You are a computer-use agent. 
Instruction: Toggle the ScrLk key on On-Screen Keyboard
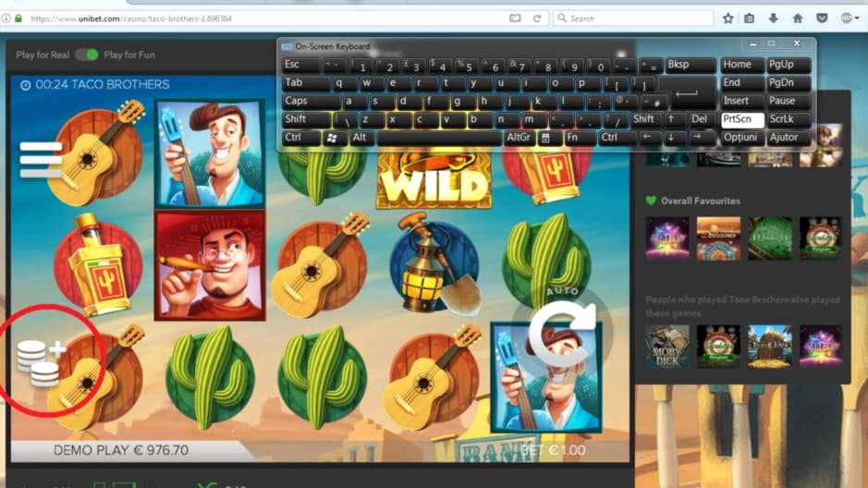pyautogui.click(x=789, y=120)
